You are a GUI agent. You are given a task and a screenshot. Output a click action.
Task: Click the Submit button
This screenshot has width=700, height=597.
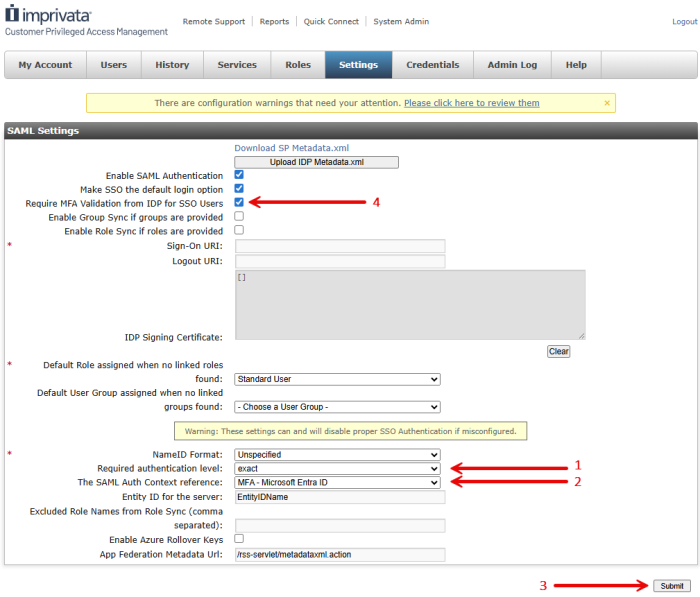coord(672,585)
